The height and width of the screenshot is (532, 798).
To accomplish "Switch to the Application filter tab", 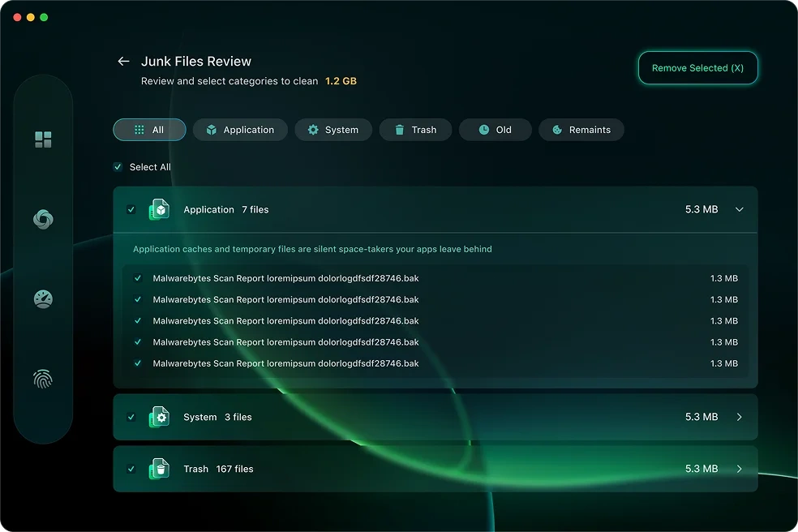I will point(240,130).
